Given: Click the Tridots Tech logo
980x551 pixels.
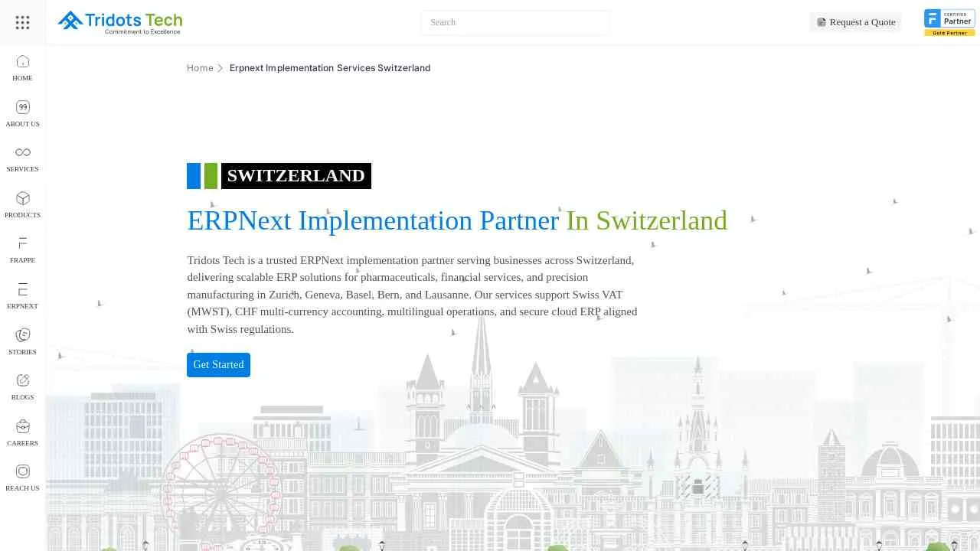Looking at the screenshot, I should pos(119,22).
